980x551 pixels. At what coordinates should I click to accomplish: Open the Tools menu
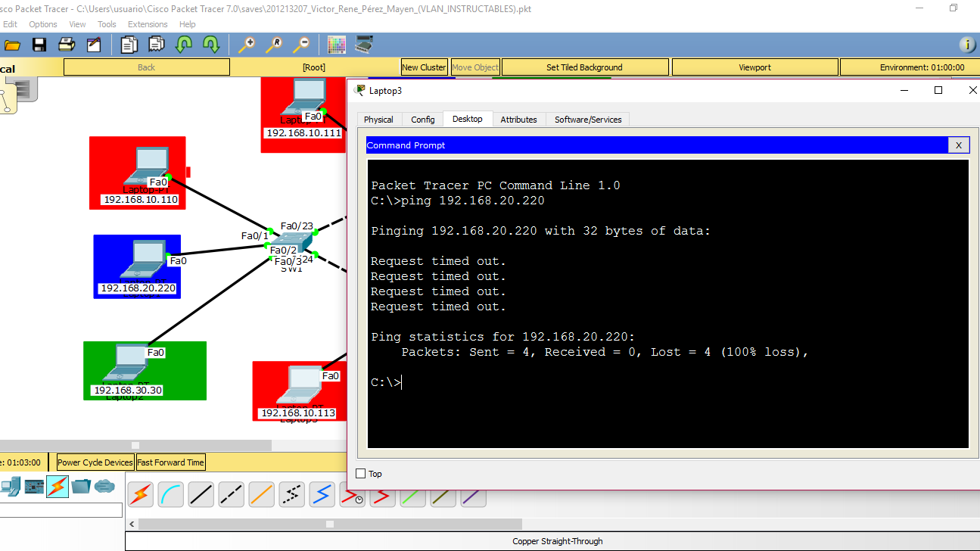pos(107,24)
